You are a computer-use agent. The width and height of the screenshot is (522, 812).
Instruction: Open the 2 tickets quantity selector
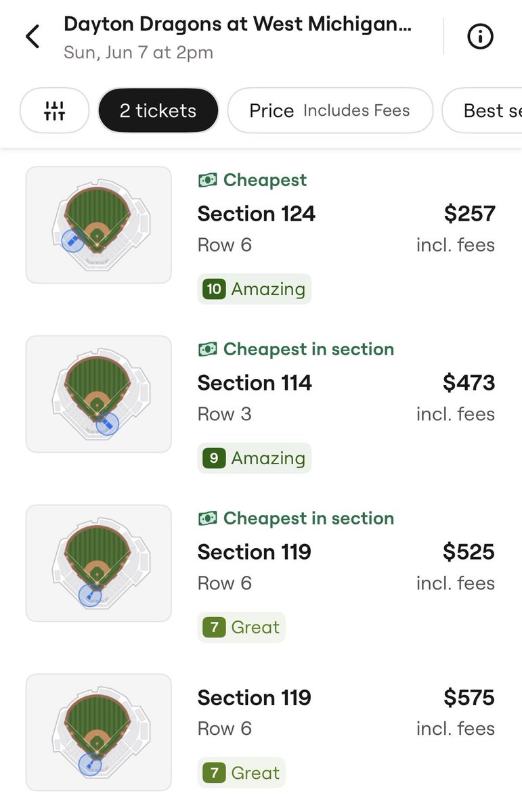pos(158,110)
